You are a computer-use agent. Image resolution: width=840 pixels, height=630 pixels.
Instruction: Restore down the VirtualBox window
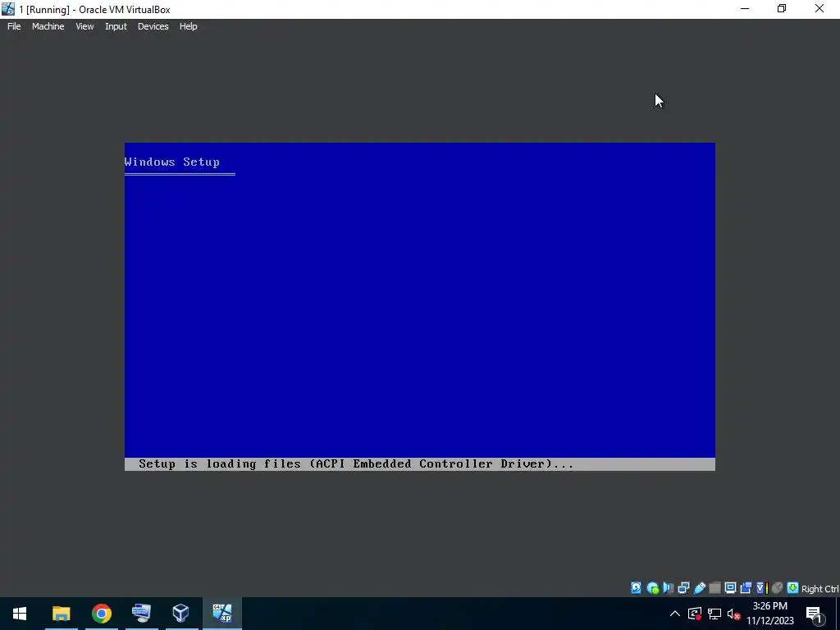coord(782,9)
